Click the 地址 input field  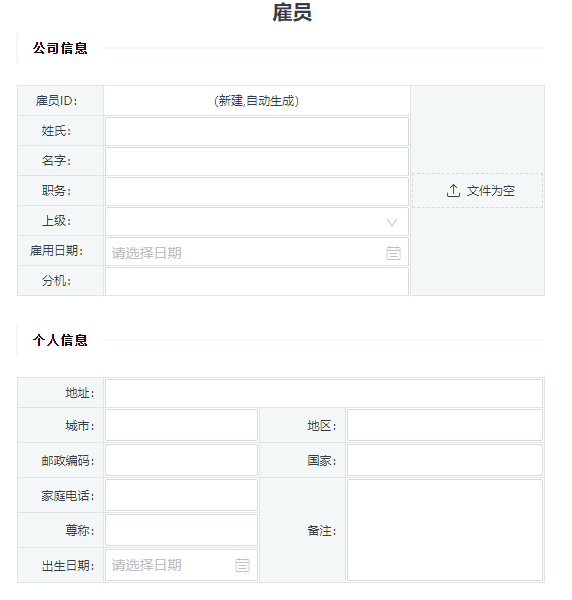pos(324,393)
